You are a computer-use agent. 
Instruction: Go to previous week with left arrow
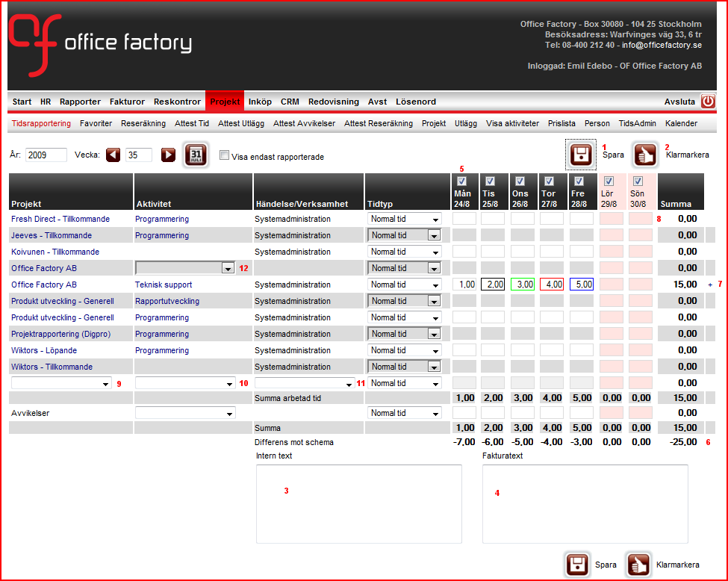coord(113,155)
